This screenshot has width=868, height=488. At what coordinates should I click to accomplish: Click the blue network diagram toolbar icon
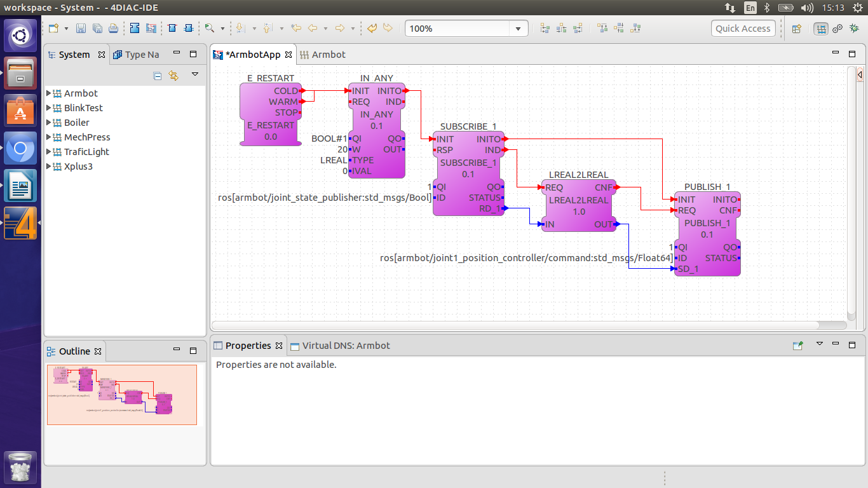tap(151, 29)
